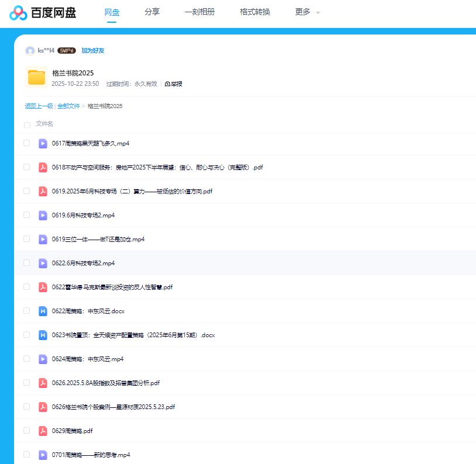Click the PDF icon of 0618不动产与空间服务 file
Viewport: 476px width, 464px height.
(43, 167)
